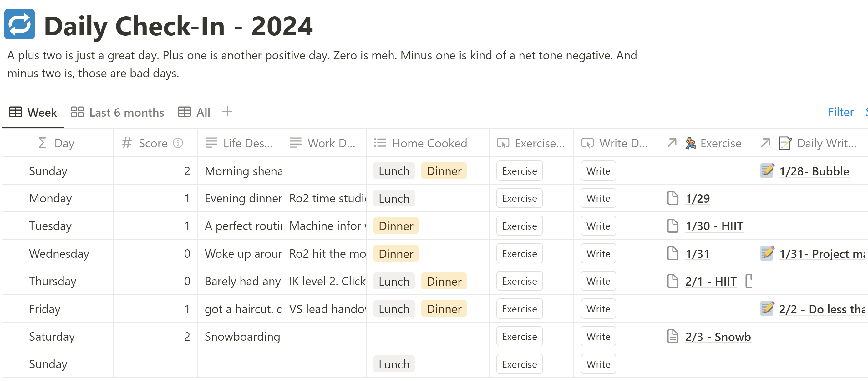The height and width of the screenshot is (381, 868).
Task: Open the Score column header menu
Action: click(153, 143)
